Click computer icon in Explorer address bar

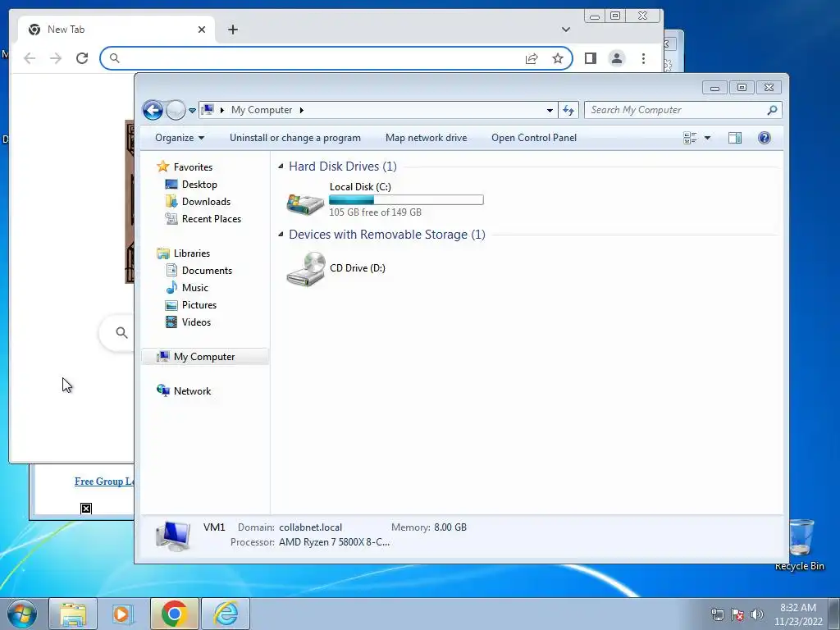pos(208,110)
